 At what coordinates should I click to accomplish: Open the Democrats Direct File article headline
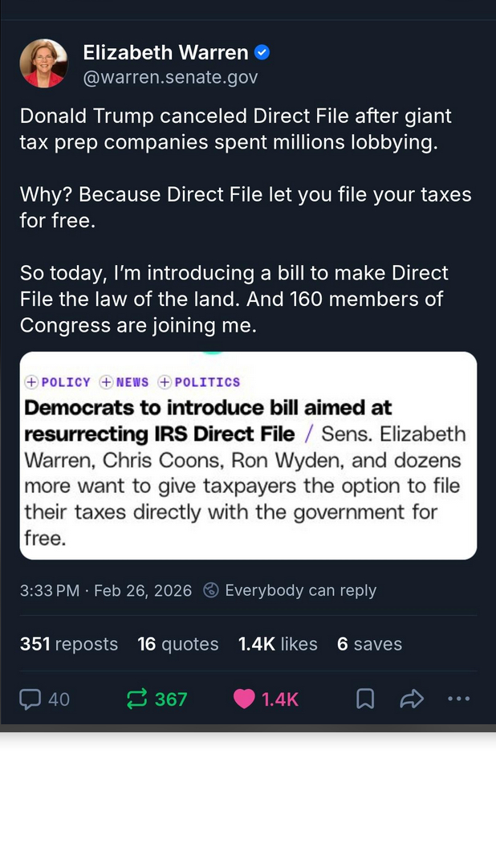coord(209,420)
